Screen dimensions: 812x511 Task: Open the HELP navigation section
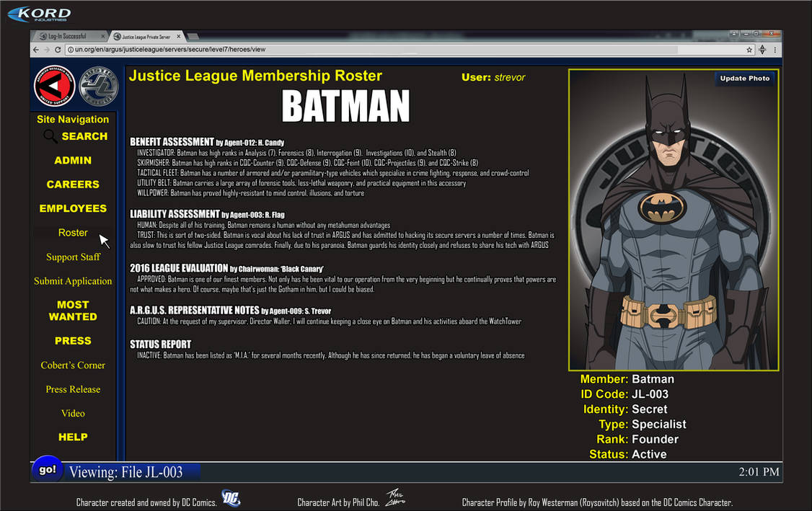point(73,437)
